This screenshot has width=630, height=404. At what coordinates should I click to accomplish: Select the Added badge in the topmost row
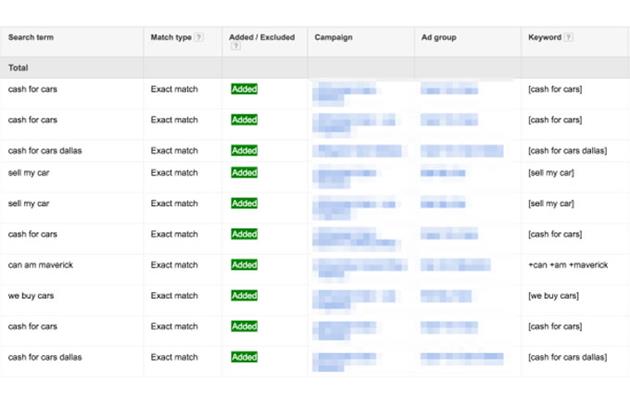coord(244,89)
